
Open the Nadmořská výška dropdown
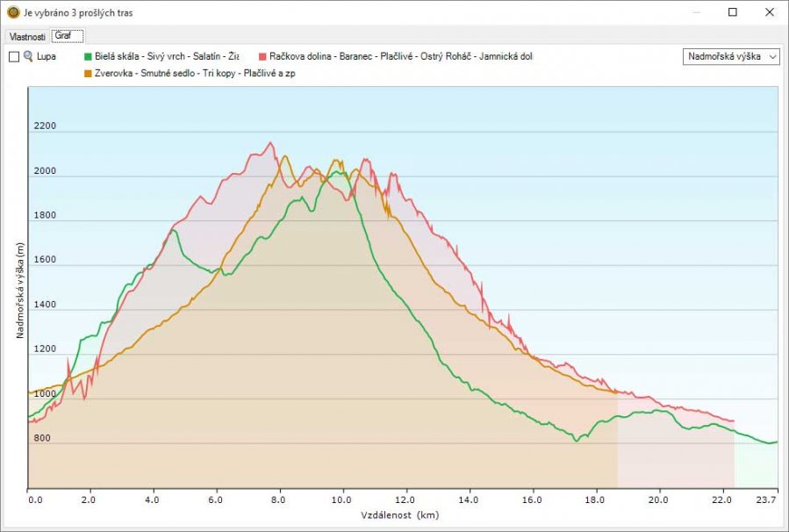[x=730, y=56]
